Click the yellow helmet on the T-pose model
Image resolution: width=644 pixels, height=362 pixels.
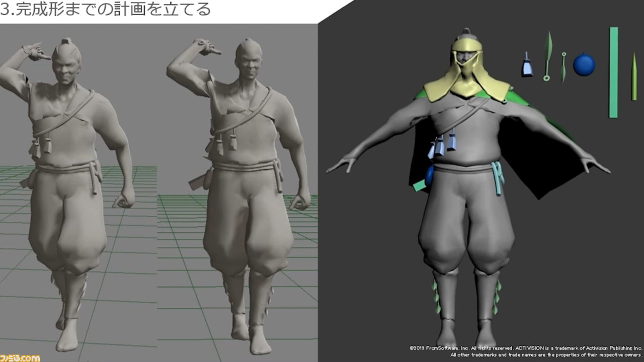click(x=467, y=70)
